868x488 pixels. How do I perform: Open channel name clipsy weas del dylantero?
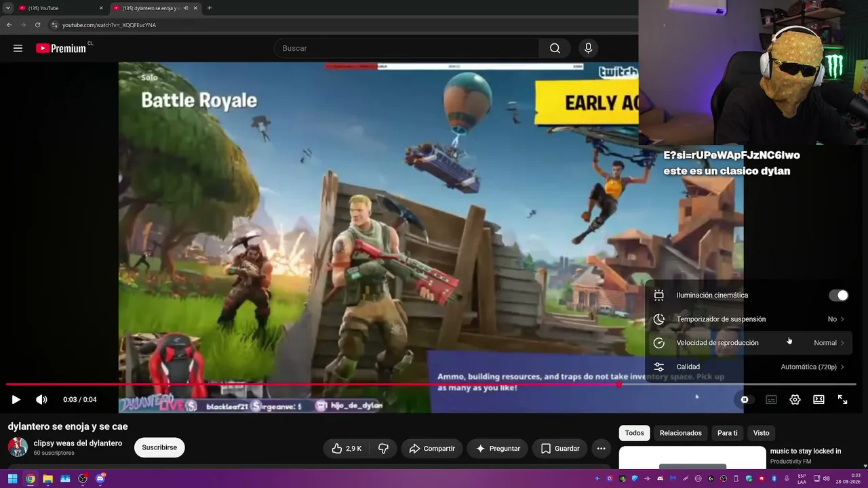(x=78, y=443)
